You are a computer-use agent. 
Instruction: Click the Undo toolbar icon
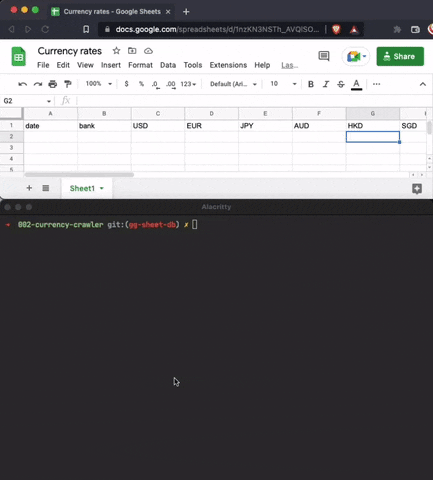pyautogui.click(x=22, y=84)
